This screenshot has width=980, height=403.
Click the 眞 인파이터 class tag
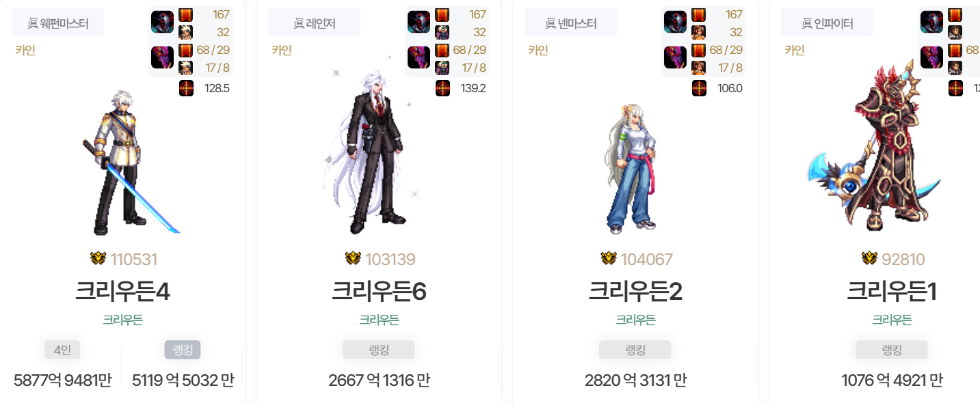827,23
